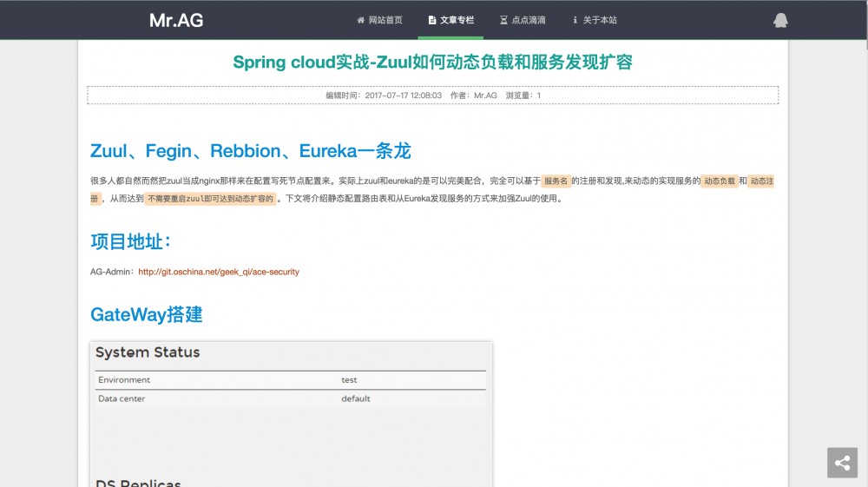The image size is (868, 487).
Task: Click the GateWay搭建 heading
Action: 146,314
